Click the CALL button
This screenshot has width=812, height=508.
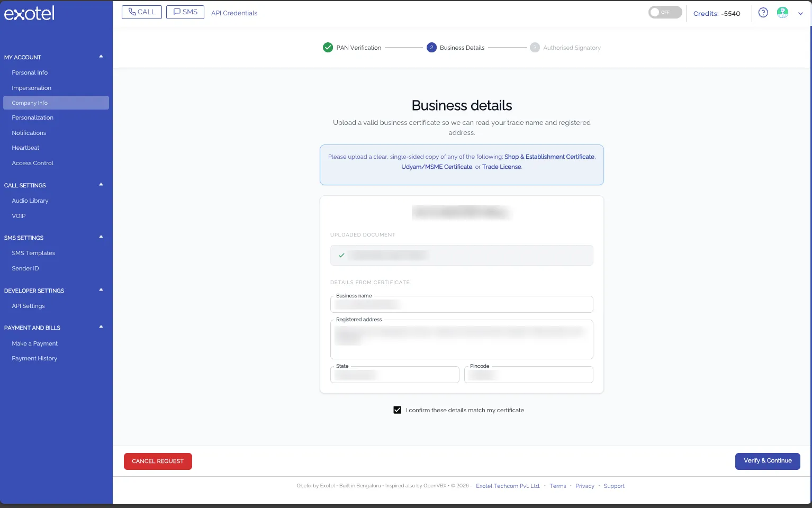click(x=142, y=12)
